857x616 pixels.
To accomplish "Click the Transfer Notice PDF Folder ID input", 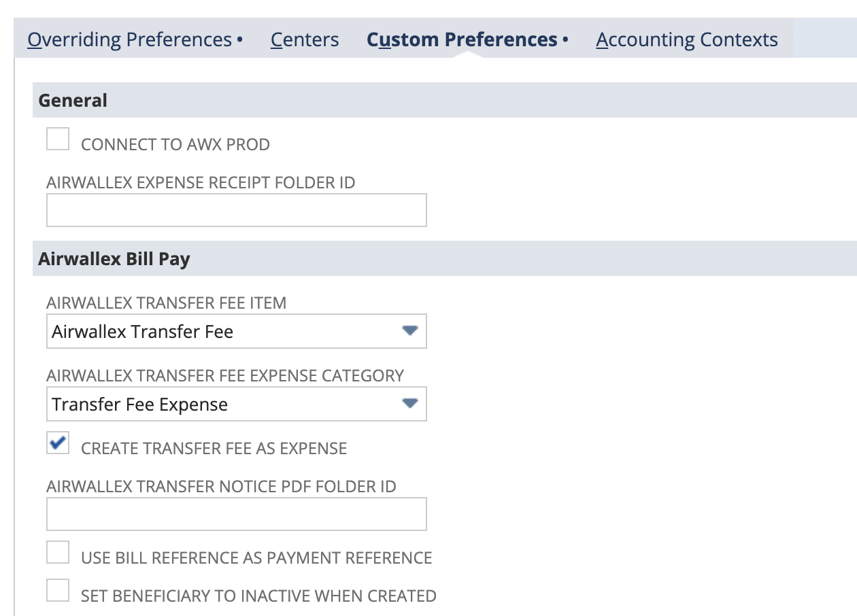I will pos(236,514).
